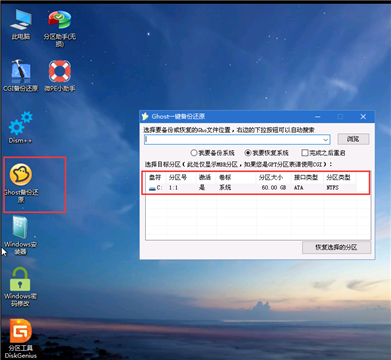Click the 接口类型 column header
Image resolution: width=391 pixels, height=360 pixels.
tap(306, 177)
